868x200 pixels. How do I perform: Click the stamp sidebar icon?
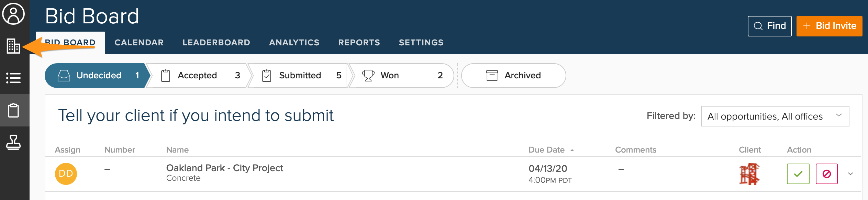point(13,142)
